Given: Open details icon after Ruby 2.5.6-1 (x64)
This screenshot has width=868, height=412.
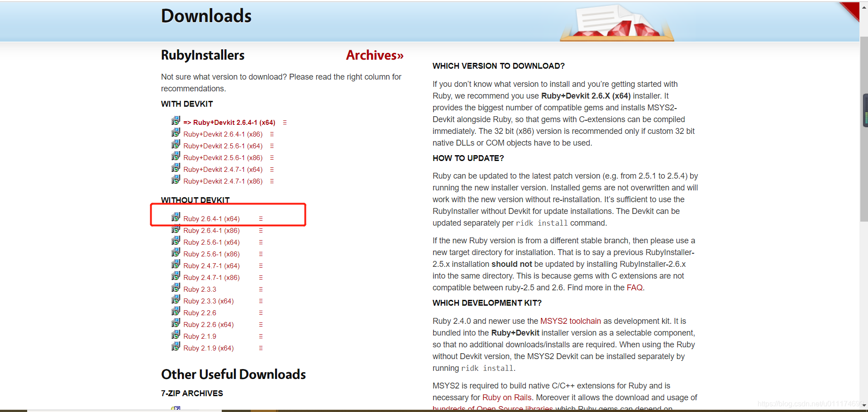Looking at the screenshot, I should 261,242.
